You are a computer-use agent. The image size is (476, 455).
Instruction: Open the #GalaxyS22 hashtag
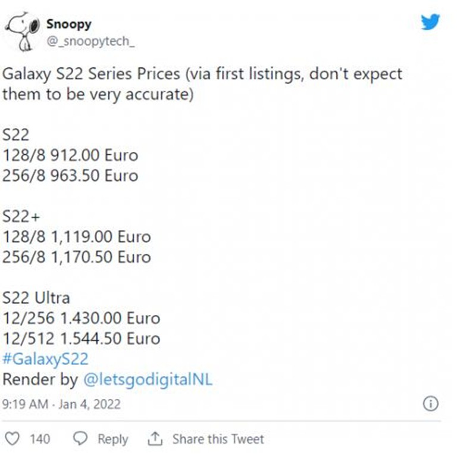coord(45,359)
